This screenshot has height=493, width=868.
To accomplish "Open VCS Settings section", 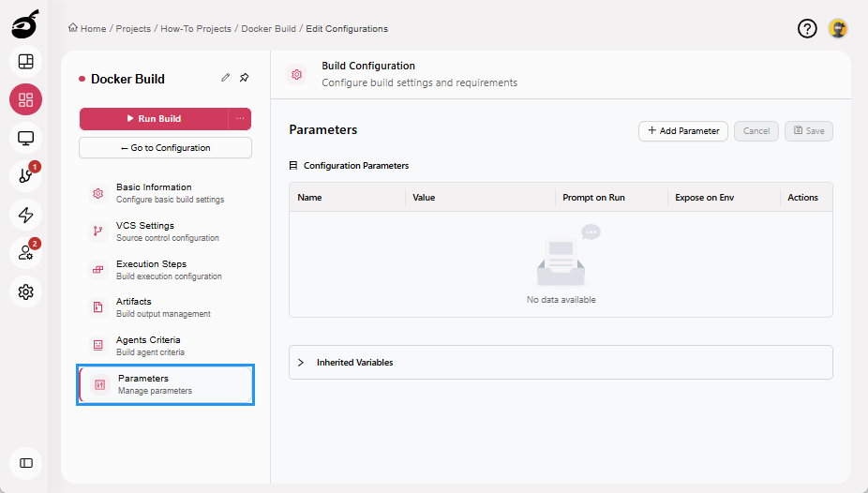I will [x=166, y=232].
